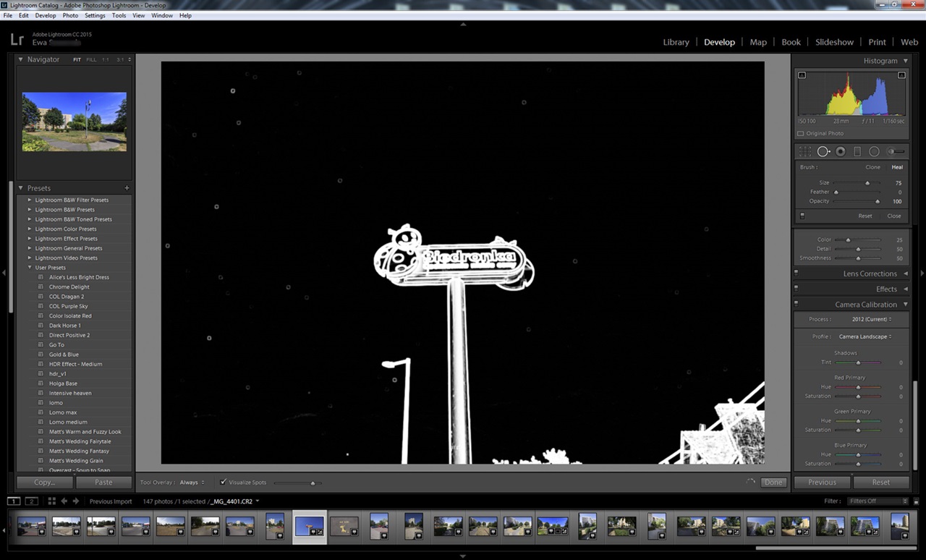Viewport: 926px width, 560px height.
Task: Collapse the User Presets folder
Action: click(30, 268)
